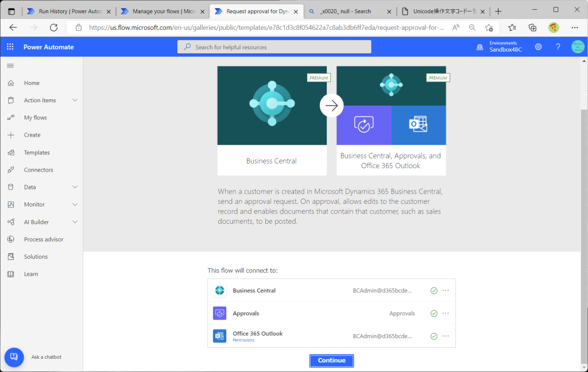Click the Office 365 Outlook connector icon
Screen dimensions: 588x372
click(x=220, y=336)
